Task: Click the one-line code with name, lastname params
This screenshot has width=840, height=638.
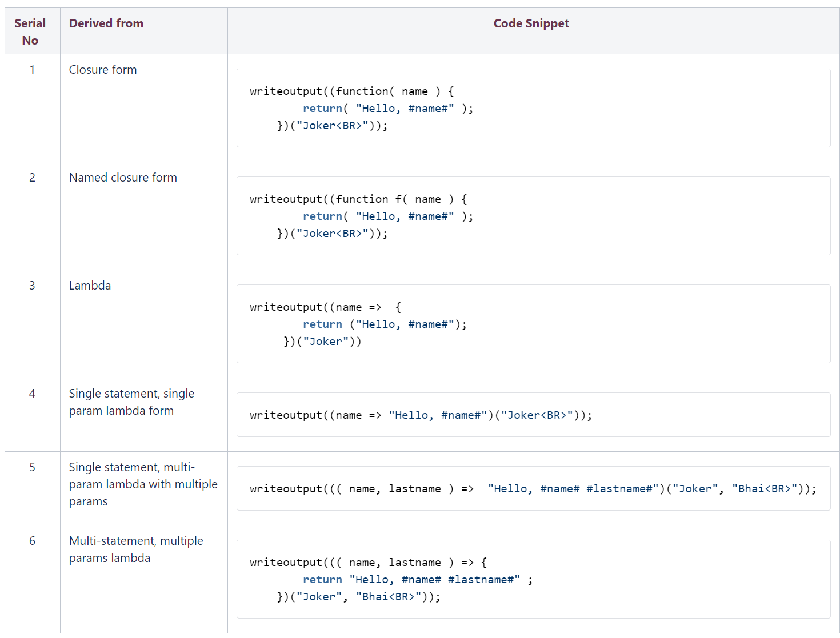Action: (533, 489)
